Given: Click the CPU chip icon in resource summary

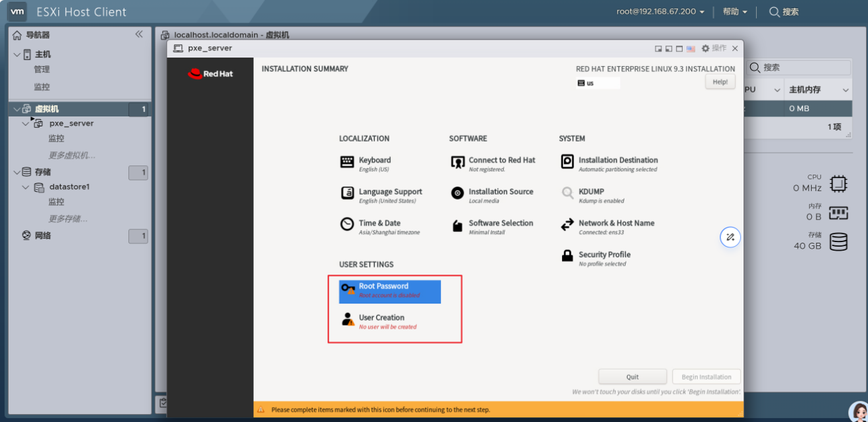Looking at the screenshot, I should pos(838,183).
